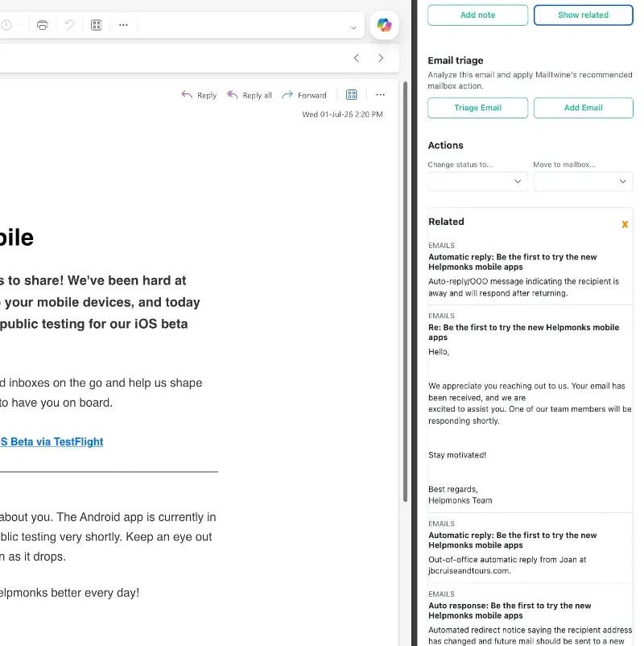
Task: Click the 'Email triage' heading
Action: 456,60
